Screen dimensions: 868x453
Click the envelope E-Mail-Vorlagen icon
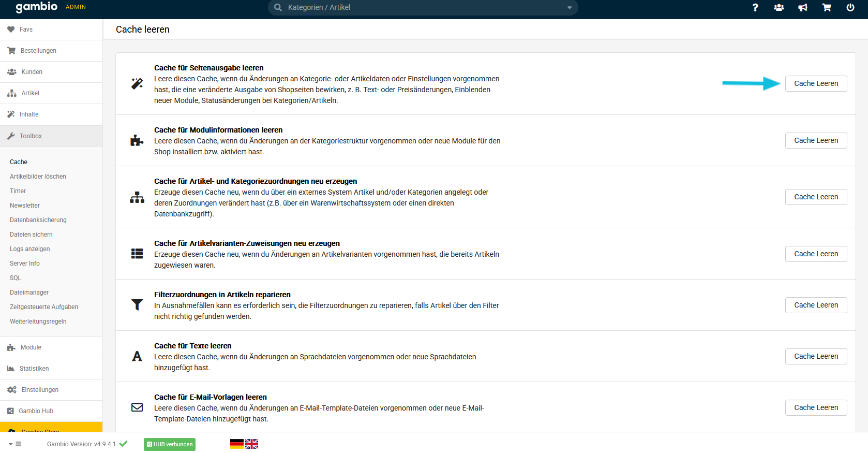[137, 407]
